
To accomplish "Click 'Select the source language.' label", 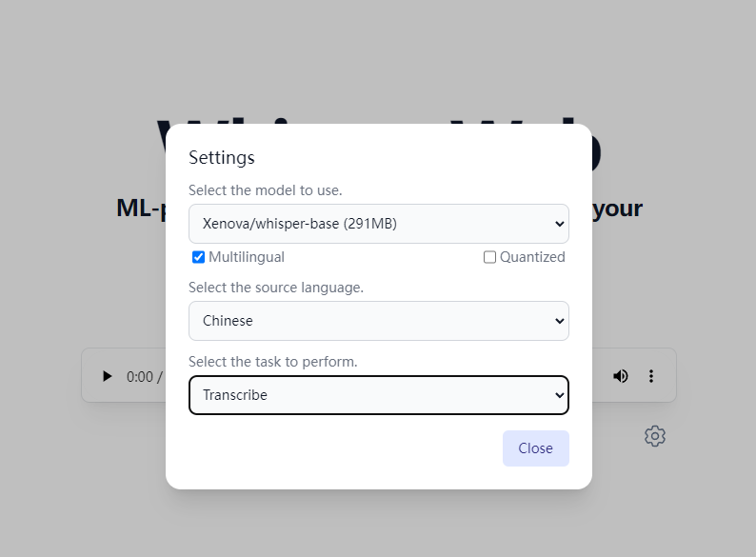I will coord(276,288).
